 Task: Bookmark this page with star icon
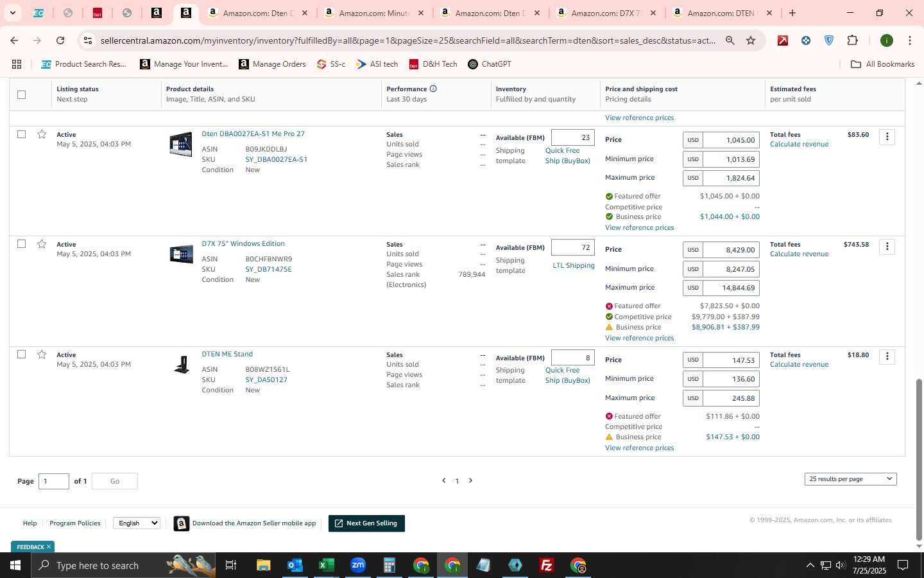coord(751,40)
